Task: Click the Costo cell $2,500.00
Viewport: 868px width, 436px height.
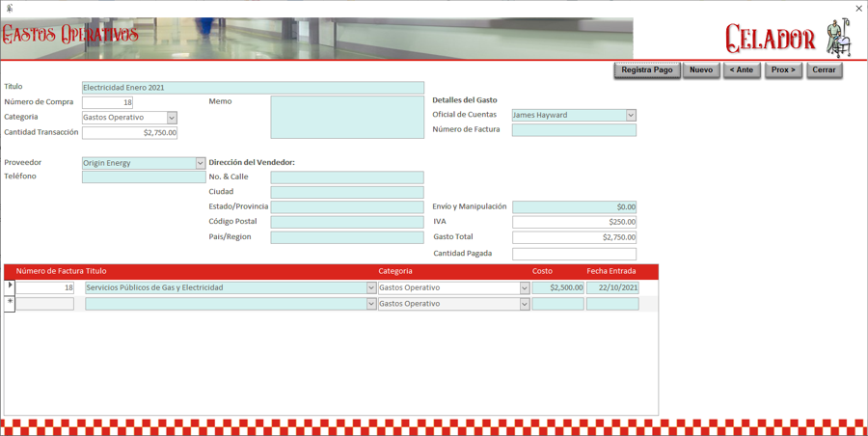Action: pos(558,288)
